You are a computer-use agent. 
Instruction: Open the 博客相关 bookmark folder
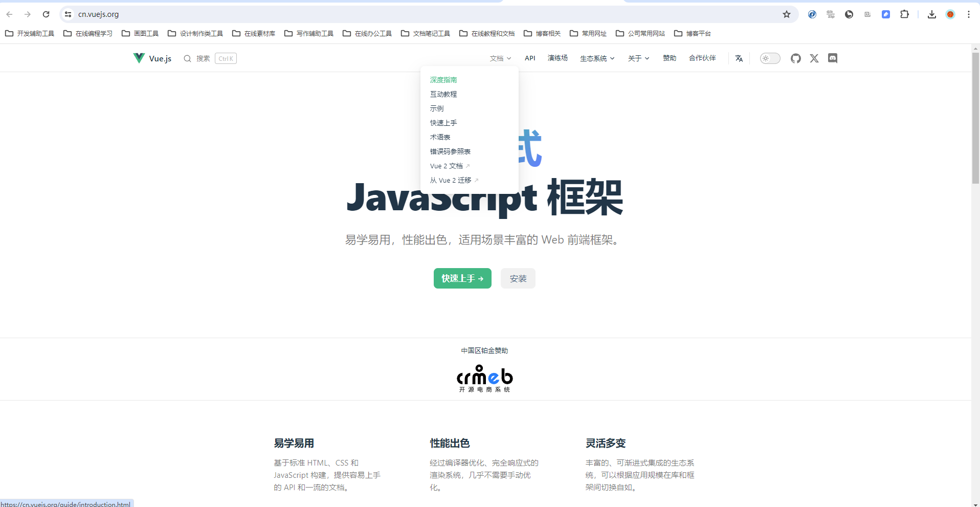[542, 33]
